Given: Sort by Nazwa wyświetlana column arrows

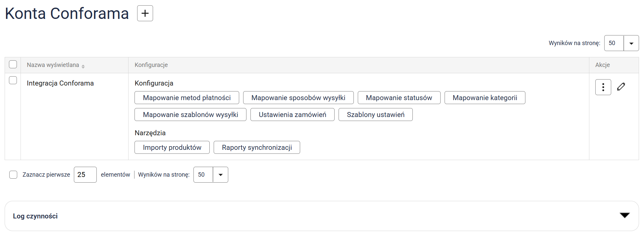Looking at the screenshot, I should (x=83, y=66).
